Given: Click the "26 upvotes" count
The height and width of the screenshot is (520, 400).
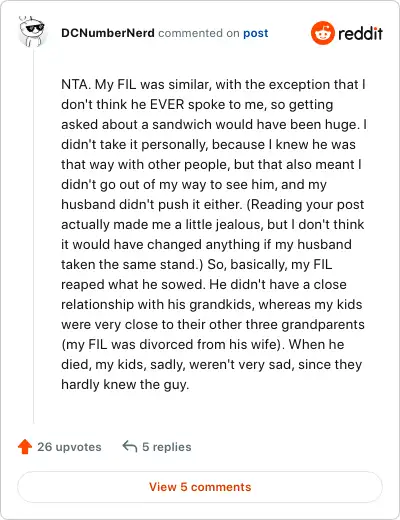Looking at the screenshot, I should [x=69, y=447].
